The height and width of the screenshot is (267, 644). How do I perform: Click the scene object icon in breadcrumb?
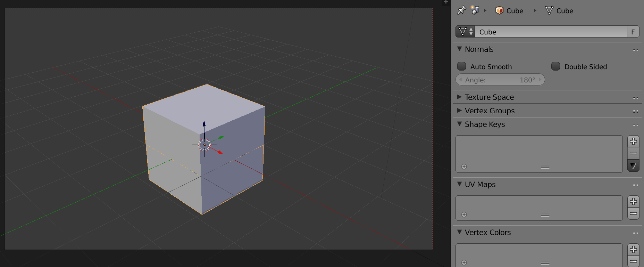[475, 10]
